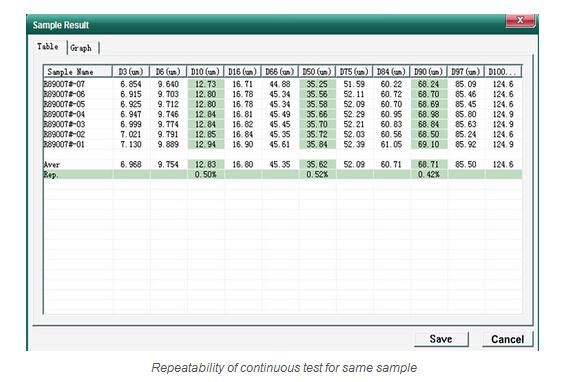Click the D6 value 9.640
This screenshot has height=382, width=570.
(168, 84)
